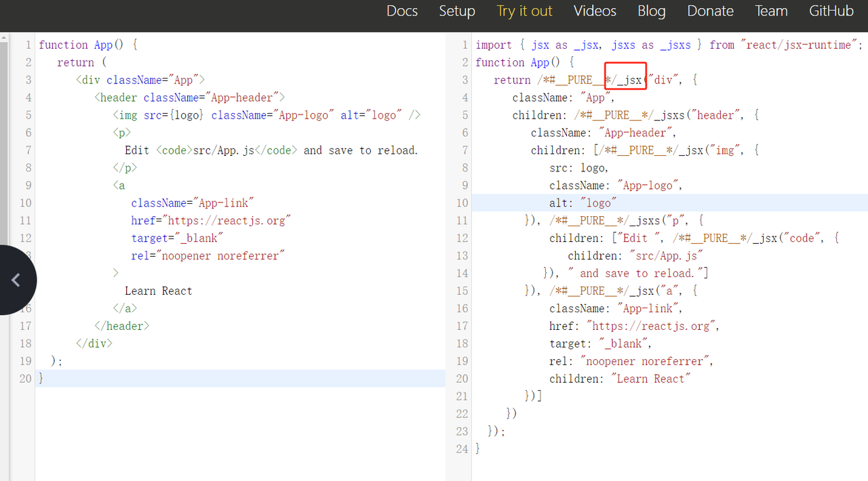
Task: Click 'Learn React' text in input editor
Action: (158, 291)
